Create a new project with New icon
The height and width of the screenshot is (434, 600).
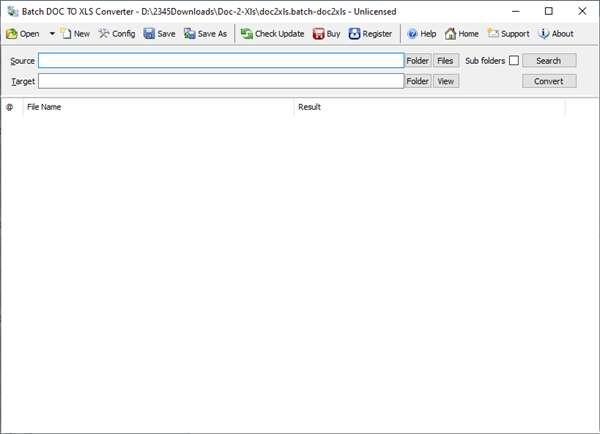click(67, 34)
